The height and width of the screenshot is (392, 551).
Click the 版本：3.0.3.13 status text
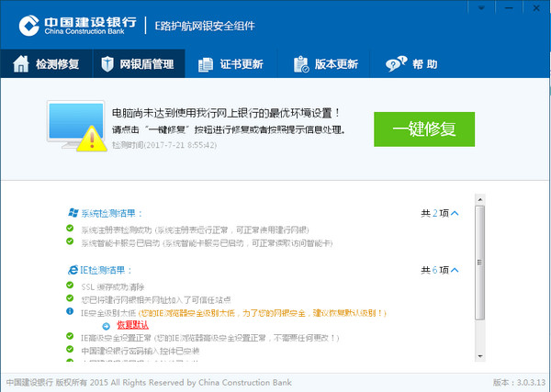(x=520, y=383)
